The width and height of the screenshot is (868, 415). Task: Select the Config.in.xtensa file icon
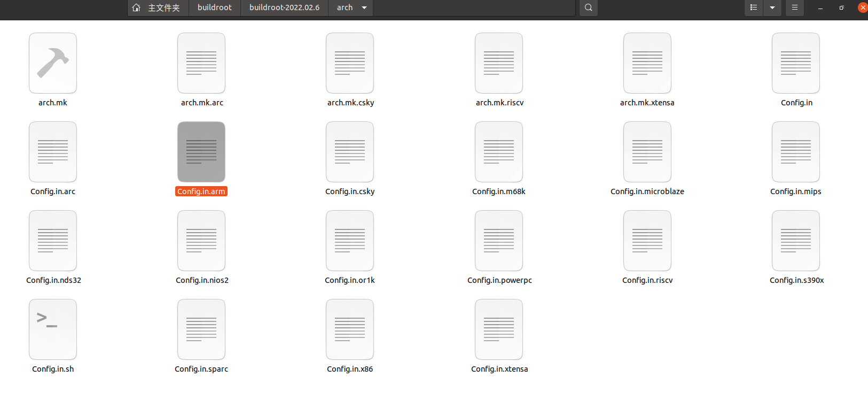click(499, 329)
